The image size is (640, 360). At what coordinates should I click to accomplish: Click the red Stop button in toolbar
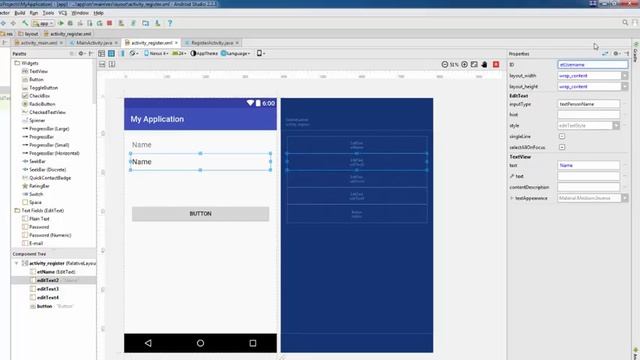point(109,23)
